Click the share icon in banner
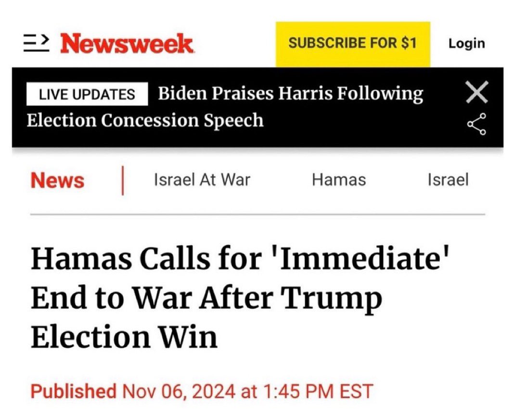Viewport: 515px width, 420px height. pos(476,124)
